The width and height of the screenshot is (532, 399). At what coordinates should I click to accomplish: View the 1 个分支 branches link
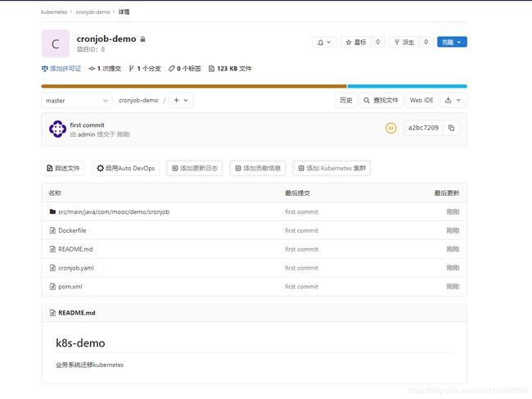(145, 69)
